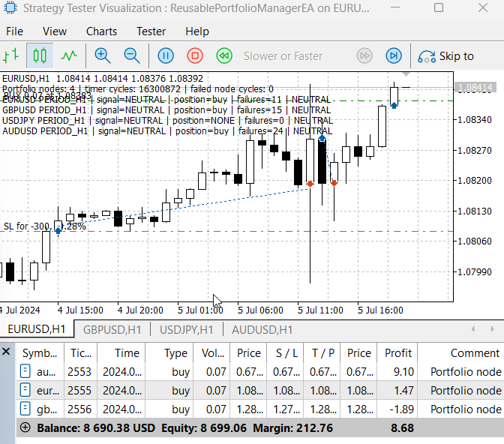Viewport: 504px width, 444px height.
Task: Switch to bar chart display
Action: click(x=11, y=56)
